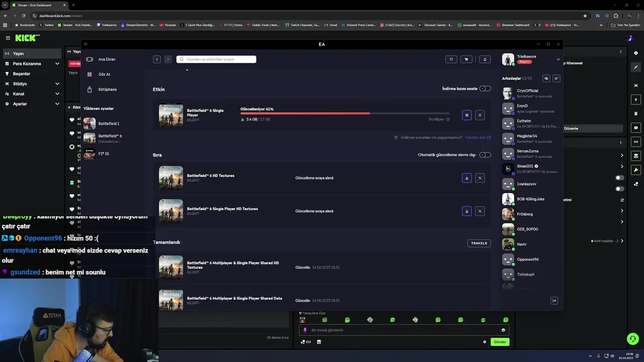This screenshot has width=644, height=362.
Task: Click the TEMİZLE button
Action: (x=479, y=243)
